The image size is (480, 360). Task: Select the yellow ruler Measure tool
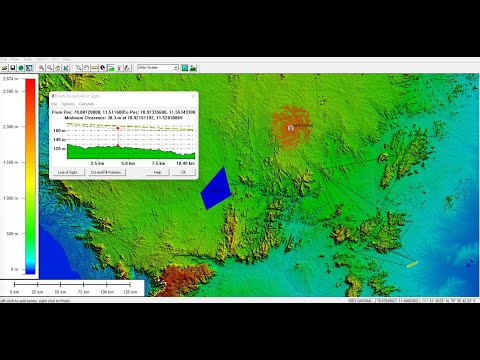[x=95, y=68]
